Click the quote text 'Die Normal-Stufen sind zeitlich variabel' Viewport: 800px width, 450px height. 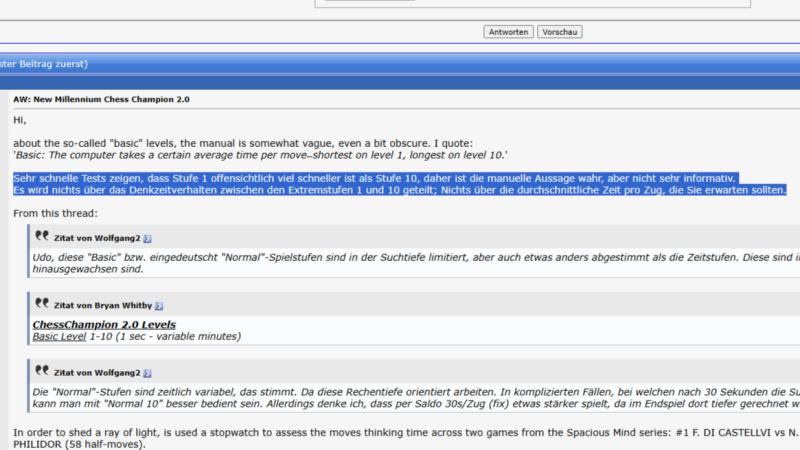[416, 398]
